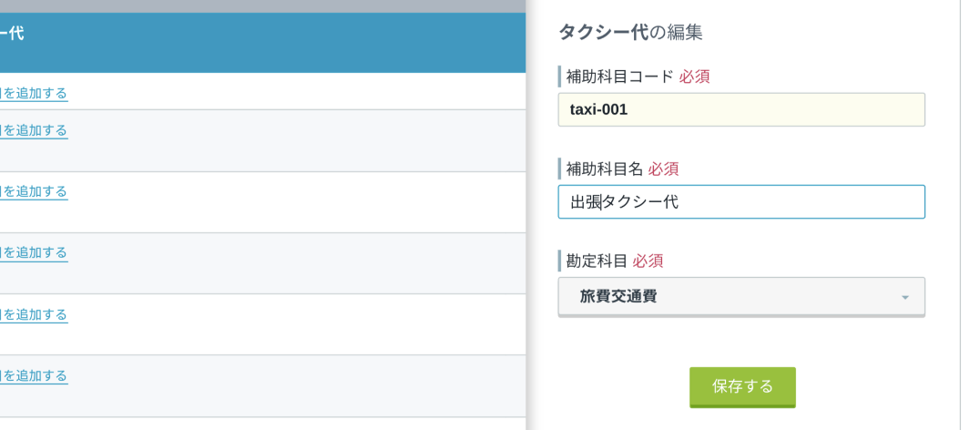Click the 勘定科目 field label
The image size is (980, 430).
pos(597,261)
